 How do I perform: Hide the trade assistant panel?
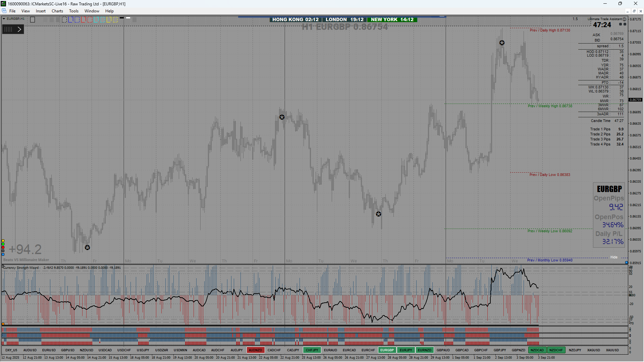click(614, 257)
